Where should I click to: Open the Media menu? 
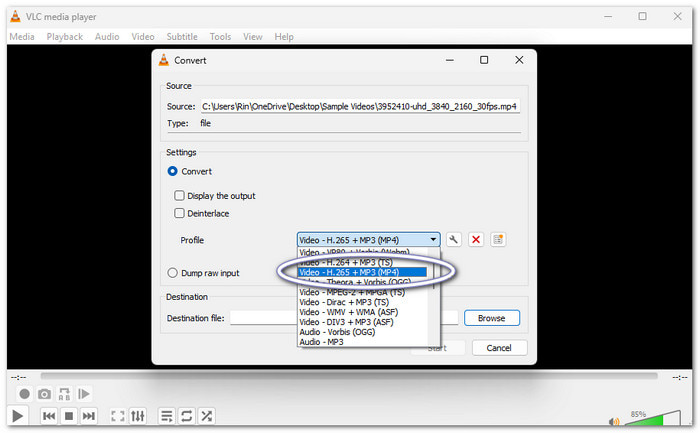coord(22,37)
